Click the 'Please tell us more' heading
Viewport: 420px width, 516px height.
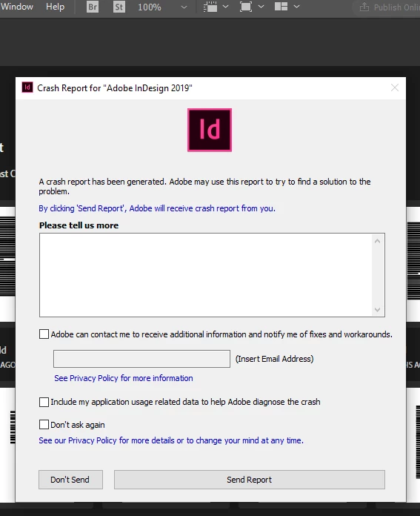[79, 225]
